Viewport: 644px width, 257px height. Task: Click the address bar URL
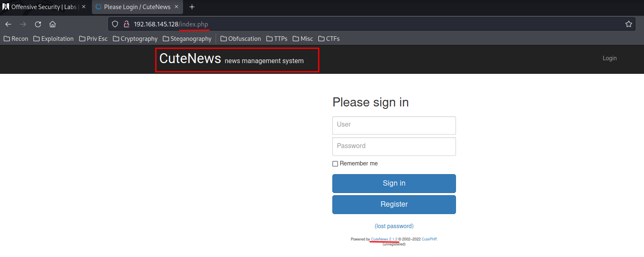click(x=171, y=24)
